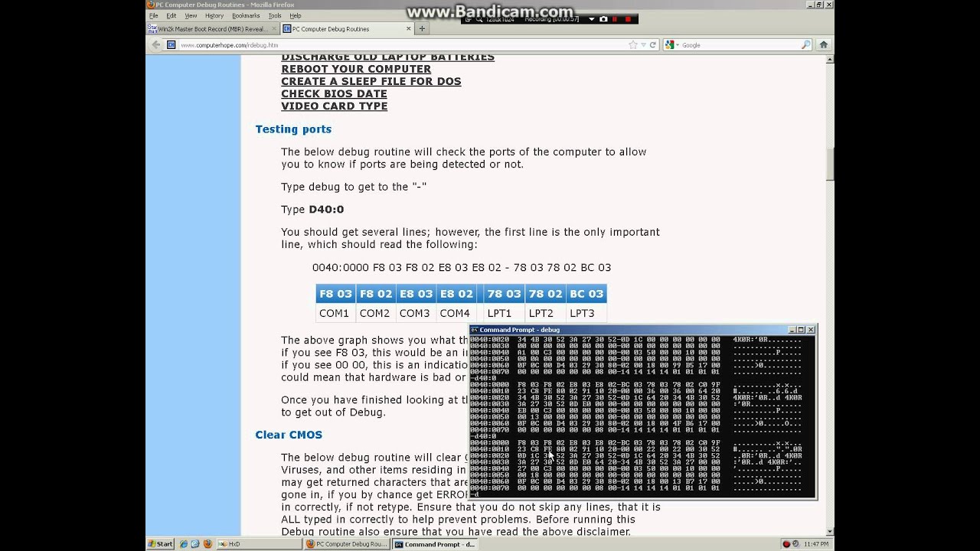The height and width of the screenshot is (551, 980).
Task: Open the View menu
Action: 191,15
